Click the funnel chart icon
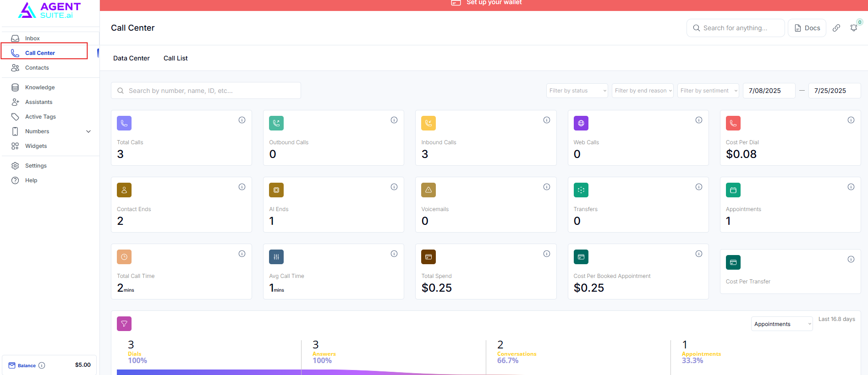Viewport: 868px width, 375px height. coord(124,324)
